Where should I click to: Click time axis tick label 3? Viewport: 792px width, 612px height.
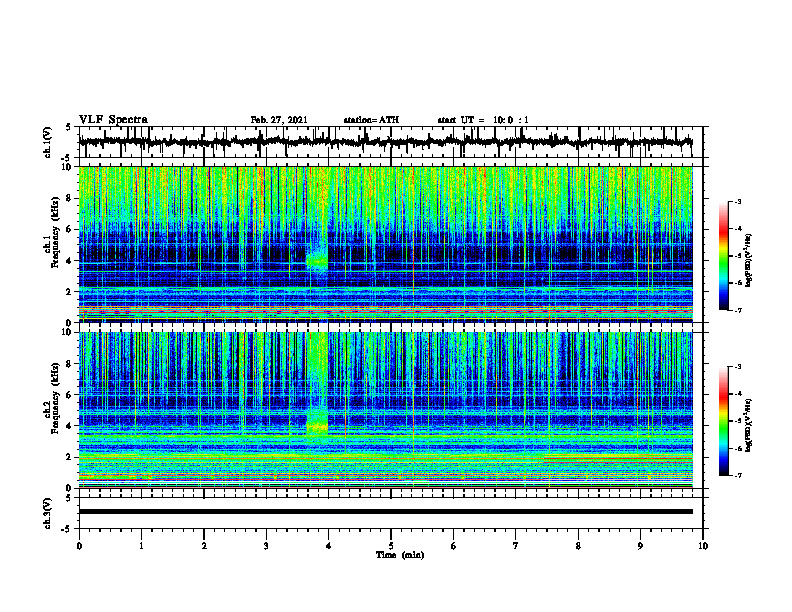(266, 546)
